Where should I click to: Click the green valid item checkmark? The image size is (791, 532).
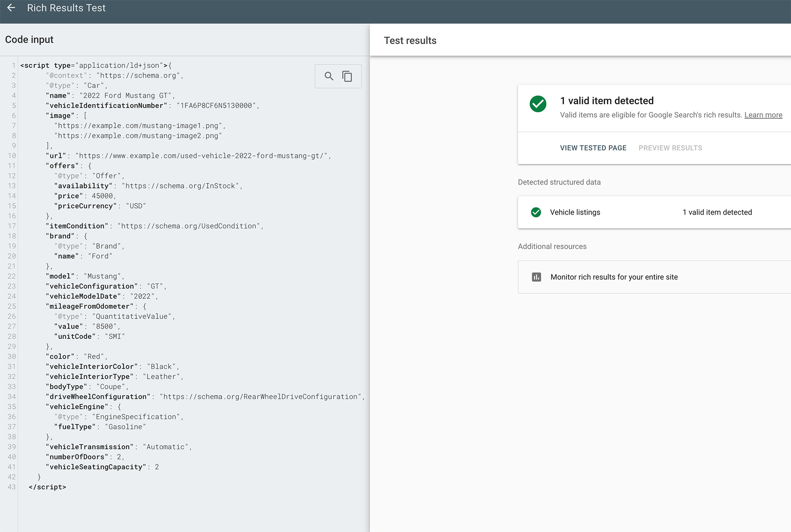pos(538,104)
